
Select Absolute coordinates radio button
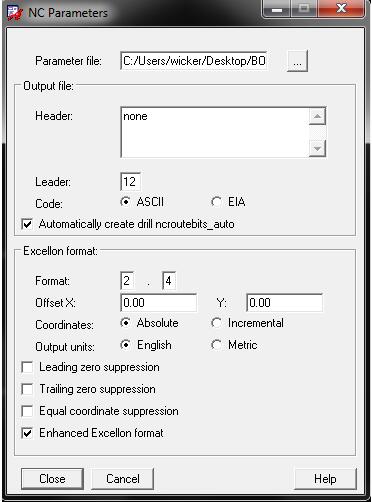(x=125, y=323)
